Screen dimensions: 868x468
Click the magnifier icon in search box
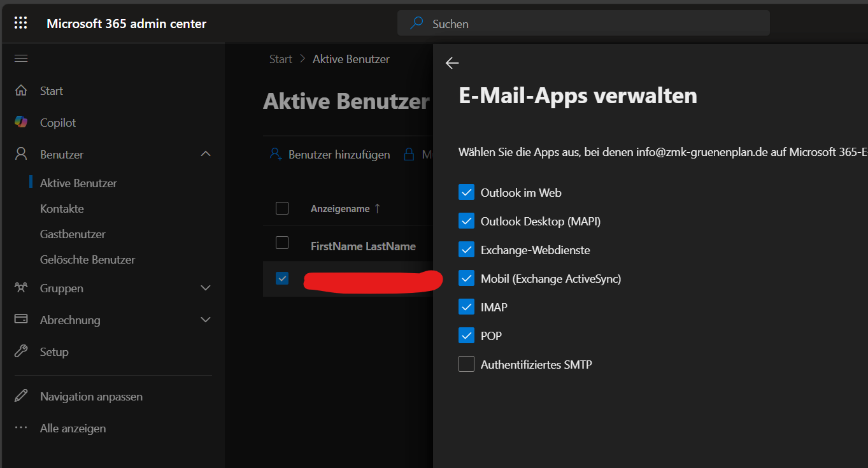click(416, 24)
